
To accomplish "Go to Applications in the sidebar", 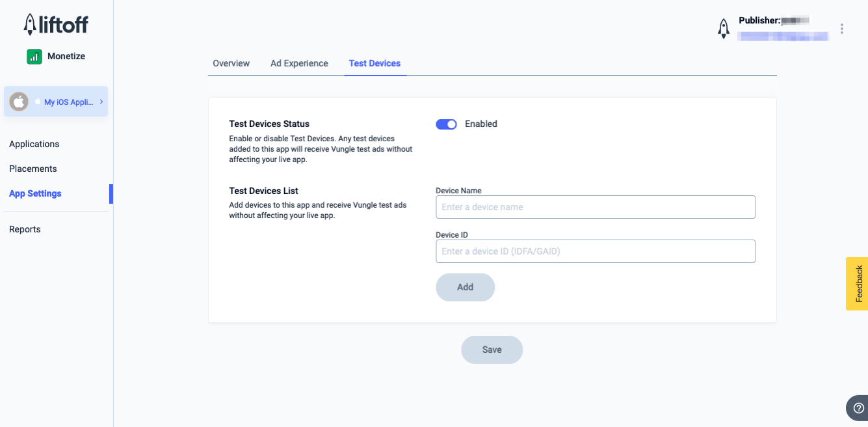I will (x=34, y=144).
